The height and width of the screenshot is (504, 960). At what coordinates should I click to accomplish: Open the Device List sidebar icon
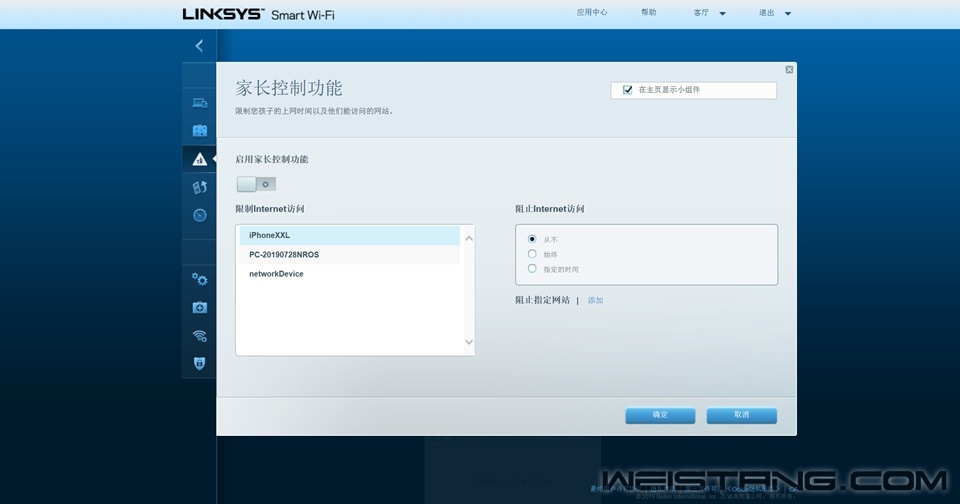pyautogui.click(x=199, y=103)
